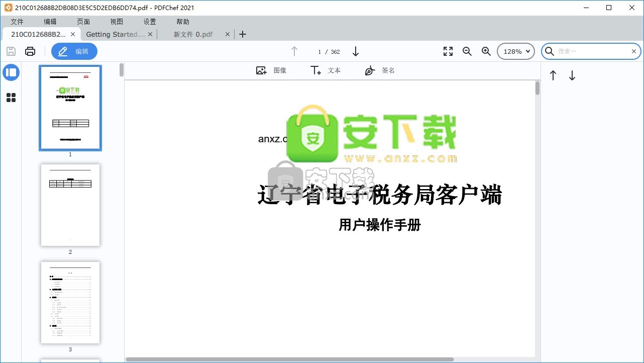The image size is (644, 363).
Task: Click the 用户操作手册 subtitle text
Action: point(380,225)
